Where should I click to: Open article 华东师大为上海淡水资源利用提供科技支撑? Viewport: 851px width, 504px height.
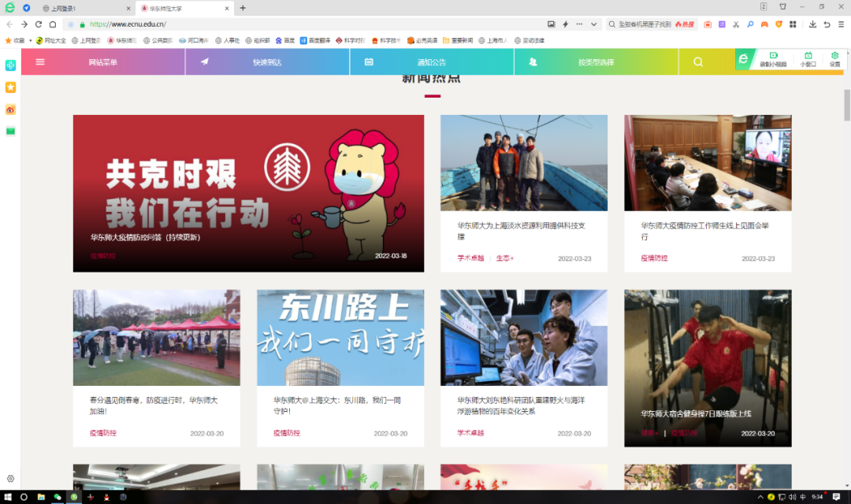pos(521,231)
